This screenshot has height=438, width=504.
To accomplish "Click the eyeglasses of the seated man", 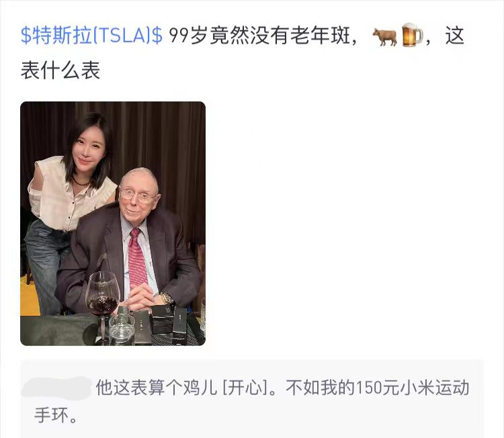I will pos(137,195).
